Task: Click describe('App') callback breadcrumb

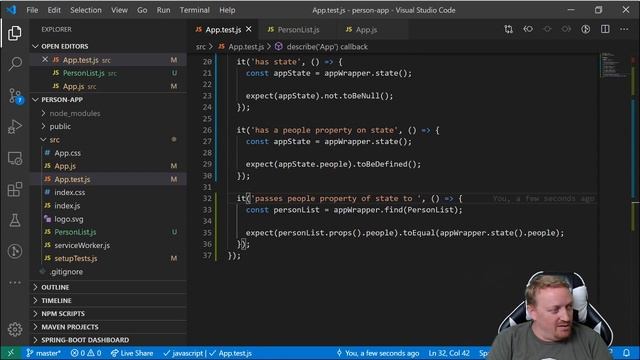Action: (x=327, y=47)
